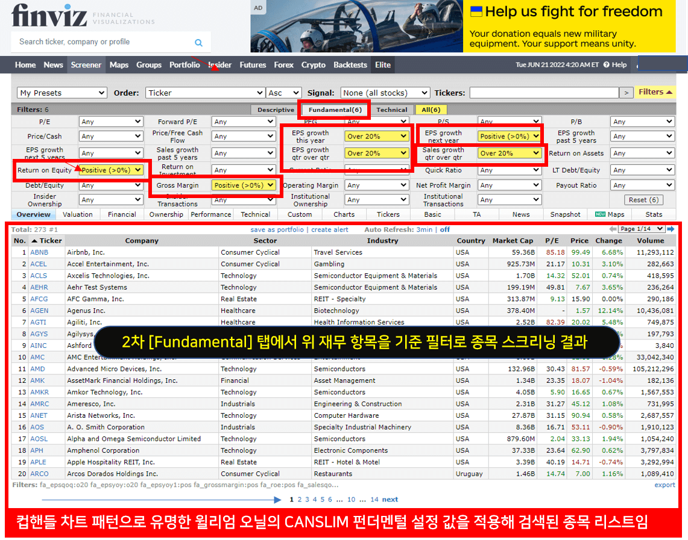This screenshot has height=540, width=688.
Task: Sort by the Volume column header
Action: [x=650, y=241]
